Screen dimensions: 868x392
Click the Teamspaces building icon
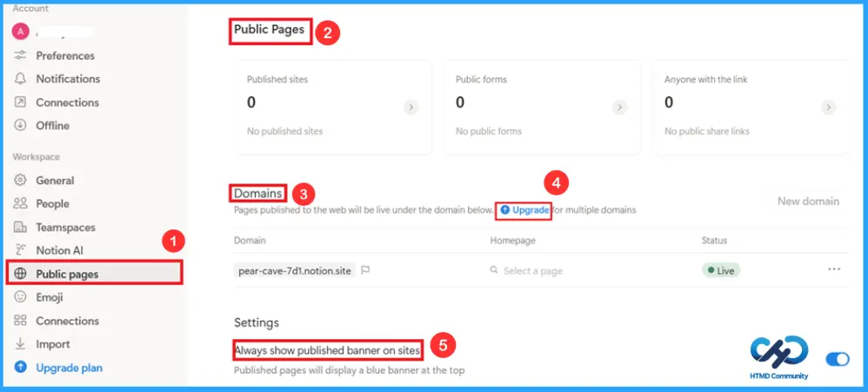pos(21,227)
